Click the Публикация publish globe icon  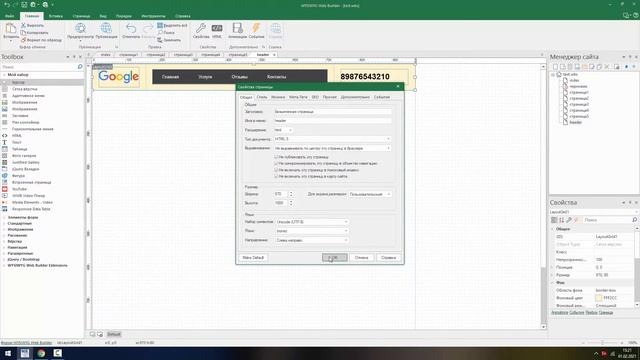coord(106,31)
